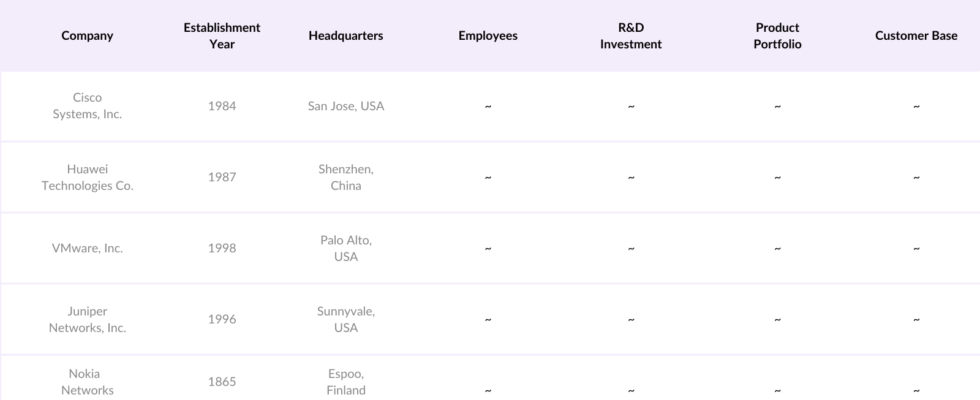Click the Employees column header
980x400 pixels.
(x=488, y=36)
